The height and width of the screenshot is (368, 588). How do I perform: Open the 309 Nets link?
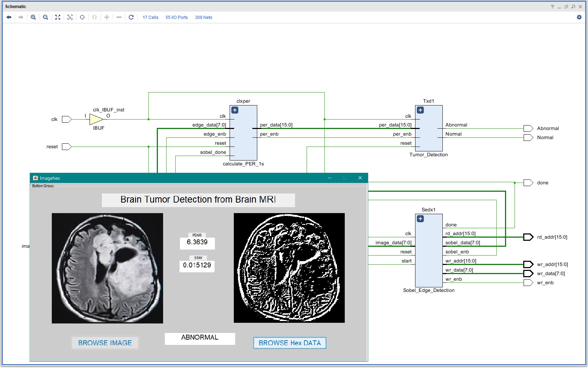point(203,18)
